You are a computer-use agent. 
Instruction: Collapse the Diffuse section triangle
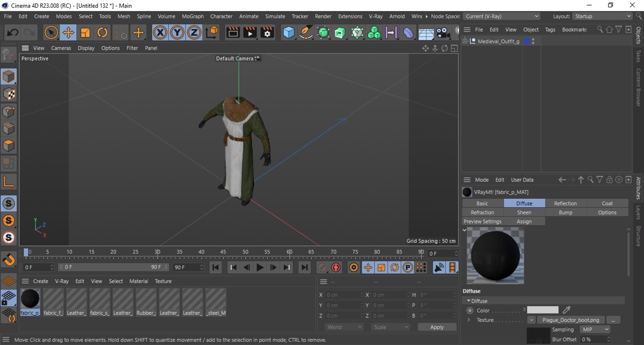(468, 301)
